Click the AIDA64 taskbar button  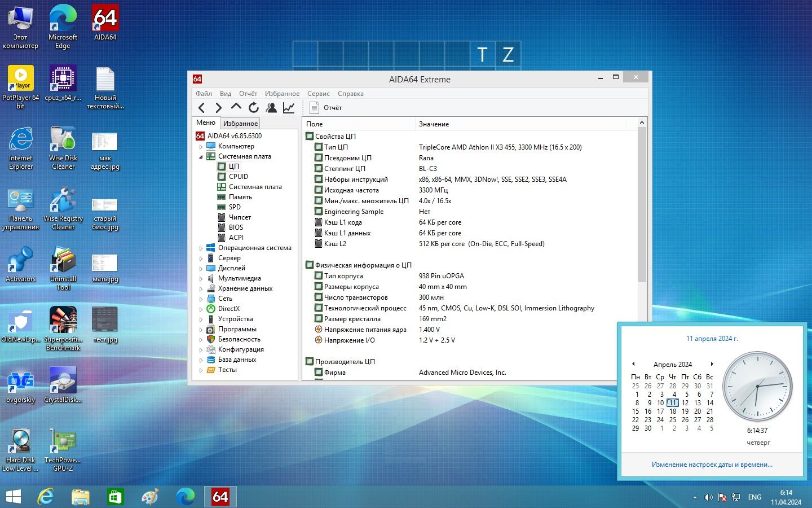[220, 497]
